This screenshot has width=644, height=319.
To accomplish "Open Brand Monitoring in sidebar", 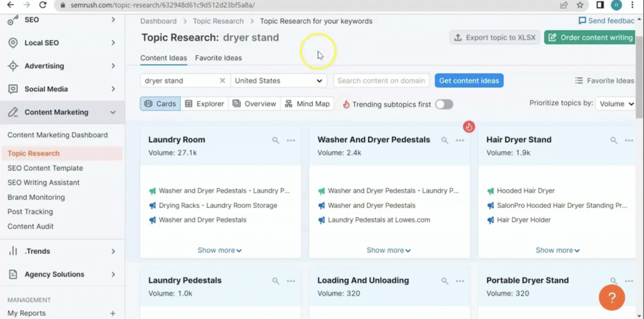I will (36, 197).
